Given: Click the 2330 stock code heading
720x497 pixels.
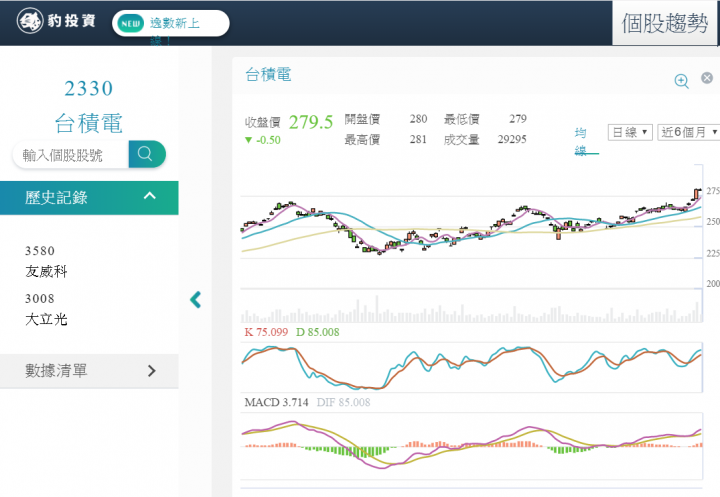Looking at the screenshot, I should [x=89, y=88].
